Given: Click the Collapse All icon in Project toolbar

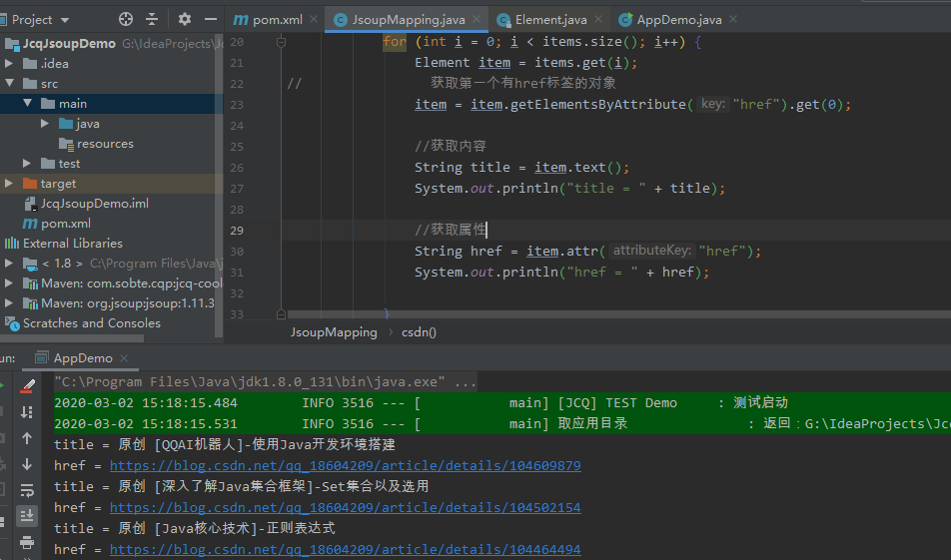Looking at the screenshot, I should tap(152, 19).
